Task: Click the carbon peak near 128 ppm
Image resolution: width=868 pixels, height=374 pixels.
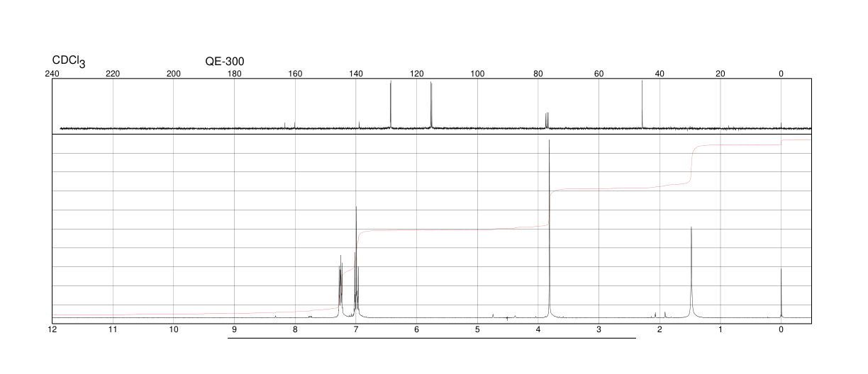Action: tap(391, 104)
